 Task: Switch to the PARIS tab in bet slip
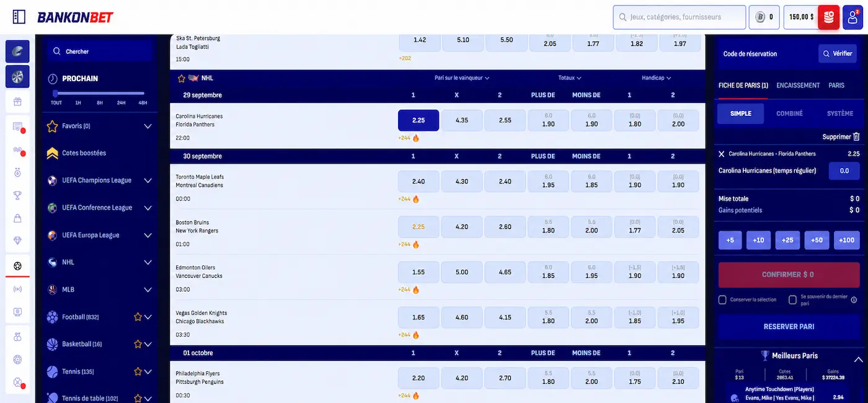pos(836,86)
